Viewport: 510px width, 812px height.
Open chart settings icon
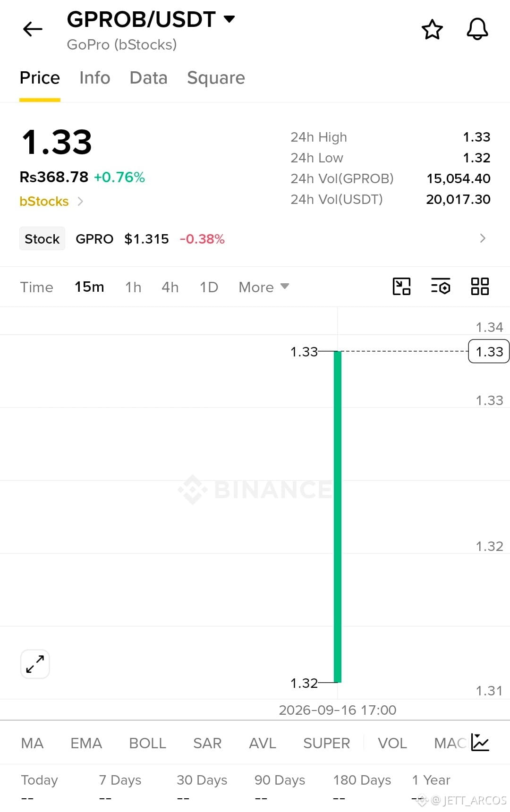pyautogui.click(x=441, y=287)
